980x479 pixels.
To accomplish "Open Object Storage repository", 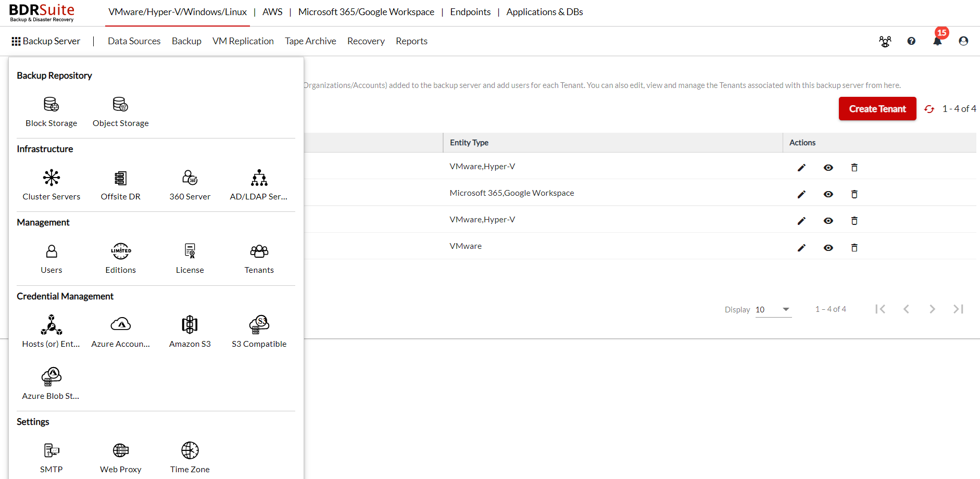I will click(x=120, y=112).
